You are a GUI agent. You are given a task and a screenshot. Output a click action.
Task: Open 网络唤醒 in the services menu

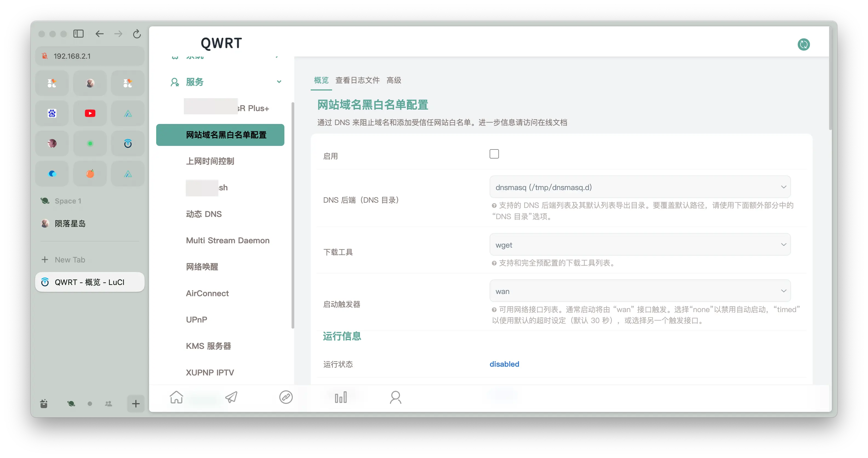[x=202, y=267]
